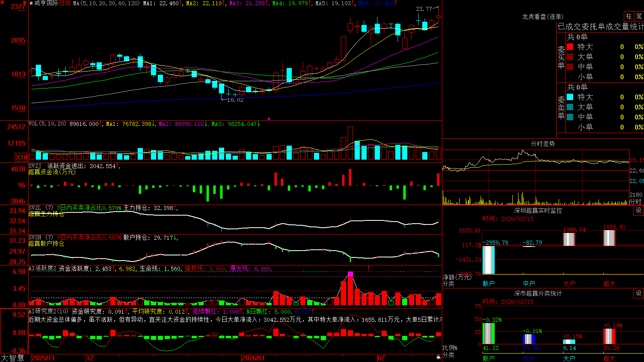This screenshot has width=644, height=362.
Task: Open 设 settings for 深圳超赢实时监控
Action: tap(639, 210)
